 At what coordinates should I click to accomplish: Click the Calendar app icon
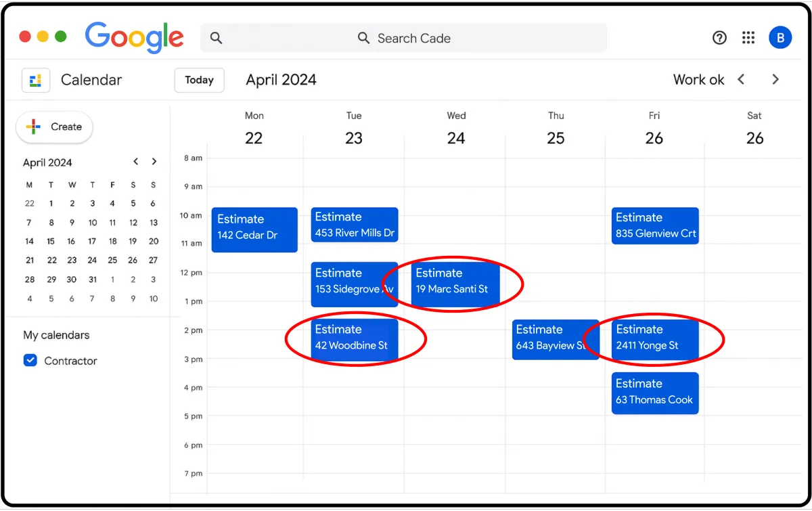35,80
